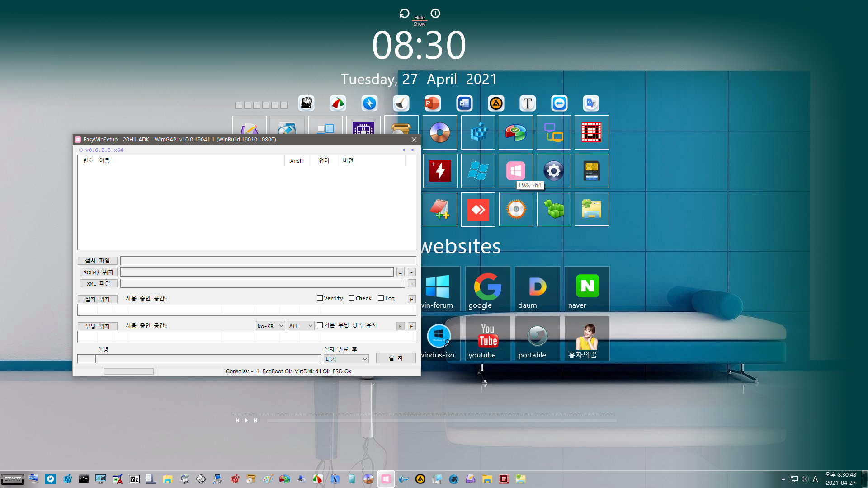Open the AnyDesk red tile
The image size is (868, 488).
[478, 209]
